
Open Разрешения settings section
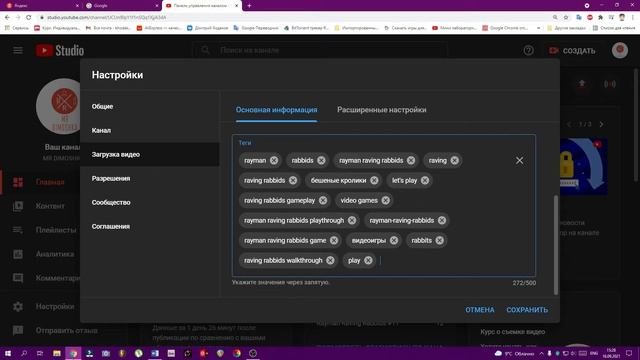(150, 178)
